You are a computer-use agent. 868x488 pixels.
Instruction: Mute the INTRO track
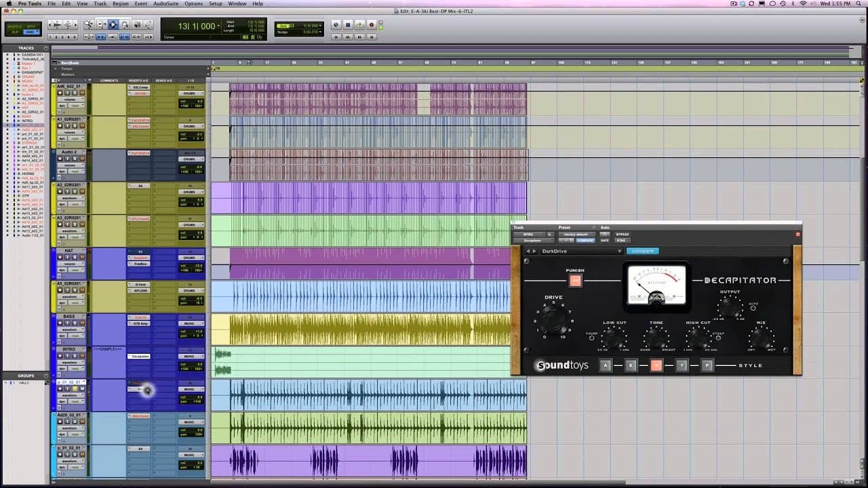point(82,356)
